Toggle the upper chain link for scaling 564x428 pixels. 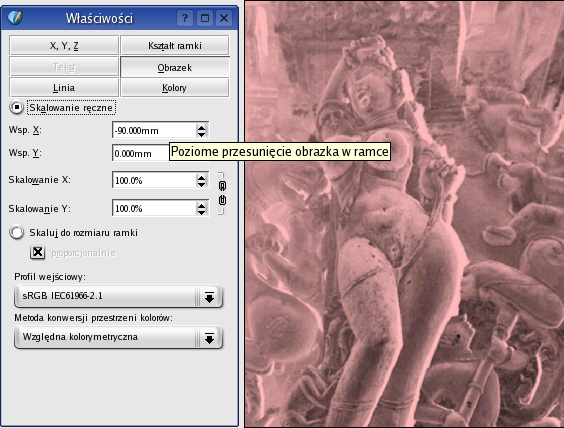tap(222, 186)
